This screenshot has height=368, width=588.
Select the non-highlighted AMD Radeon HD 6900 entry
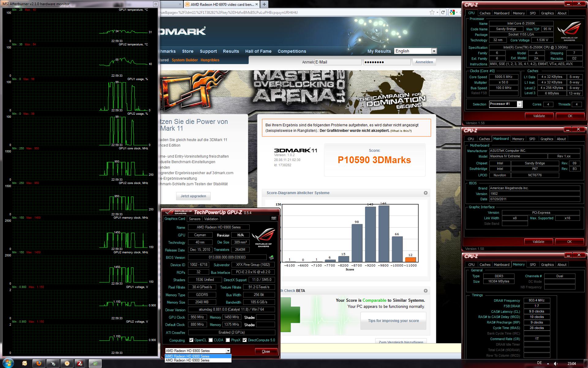pyautogui.click(x=198, y=360)
